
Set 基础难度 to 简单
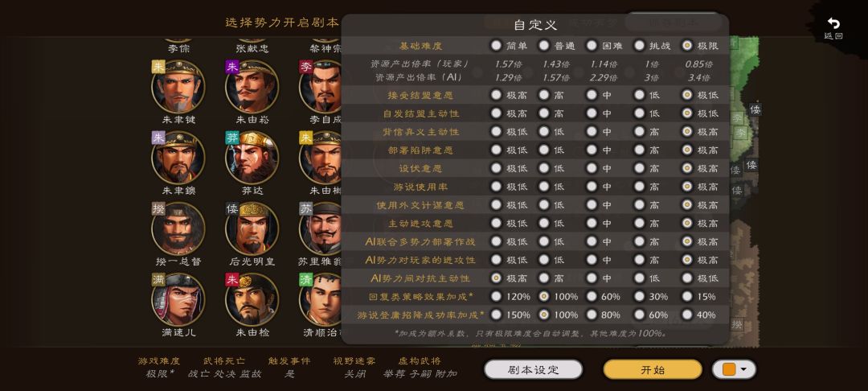pyautogui.click(x=496, y=45)
